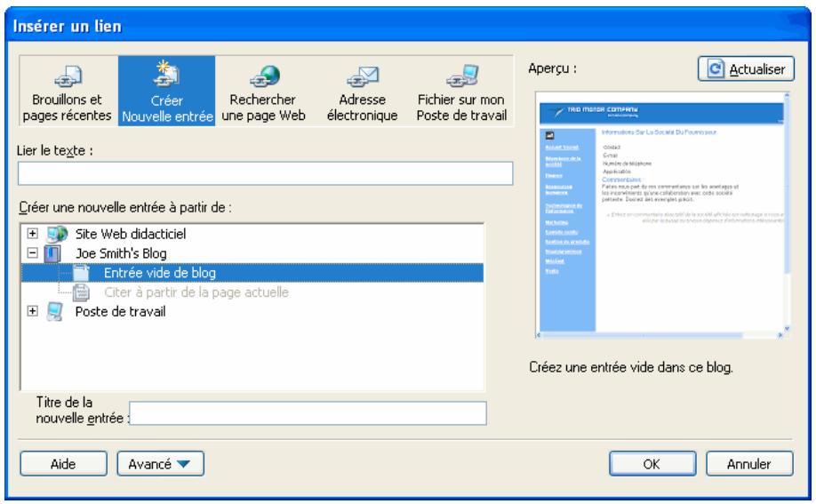Click the Titre de la nouvelle entrée field
This screenshot has height=504, width=816.
tap(308, 412)
